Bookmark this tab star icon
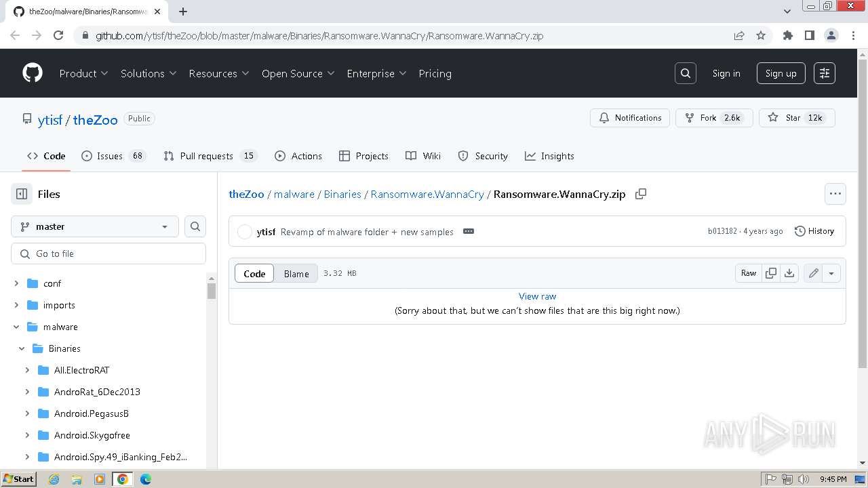Screen dimensions: 868x488 [761, 35]
